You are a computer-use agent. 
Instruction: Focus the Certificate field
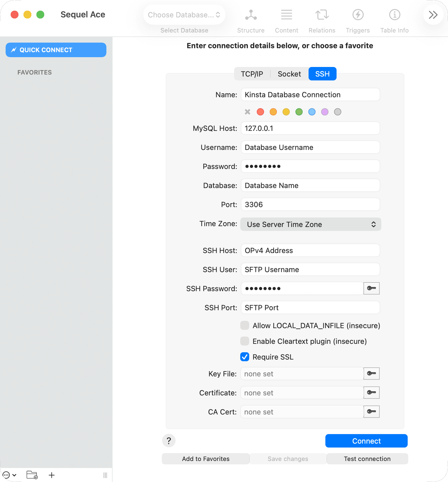302,393
